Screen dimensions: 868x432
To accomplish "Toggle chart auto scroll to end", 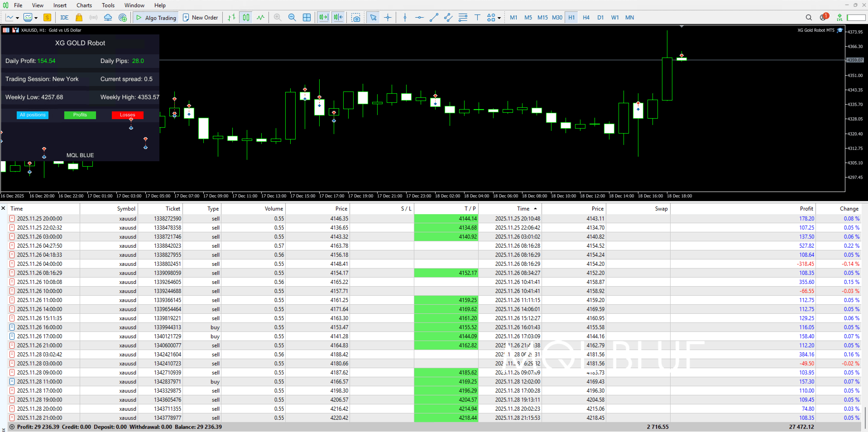I will tap(323, 18).
